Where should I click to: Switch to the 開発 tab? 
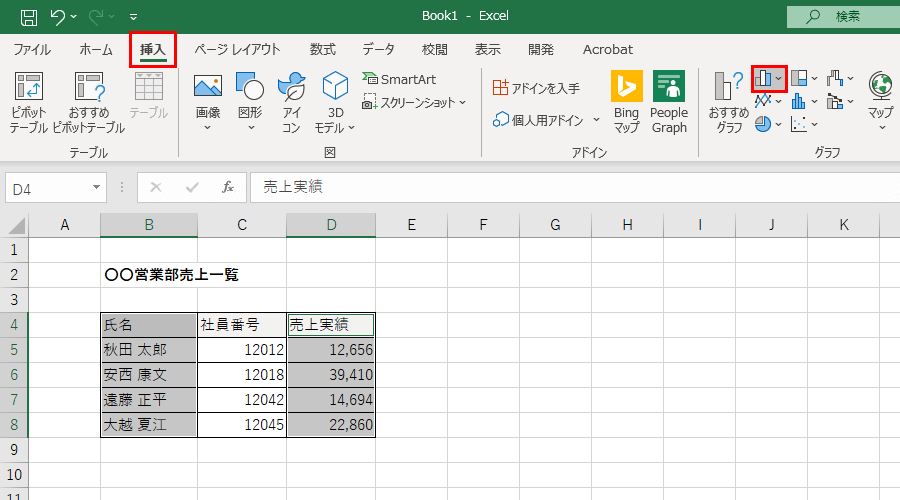(541, 50)
